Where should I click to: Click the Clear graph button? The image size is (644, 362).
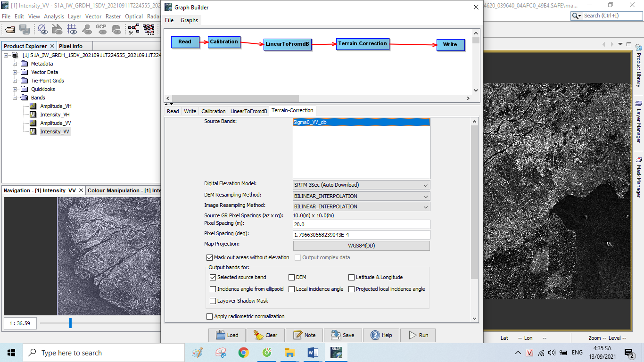coord(265,335)
